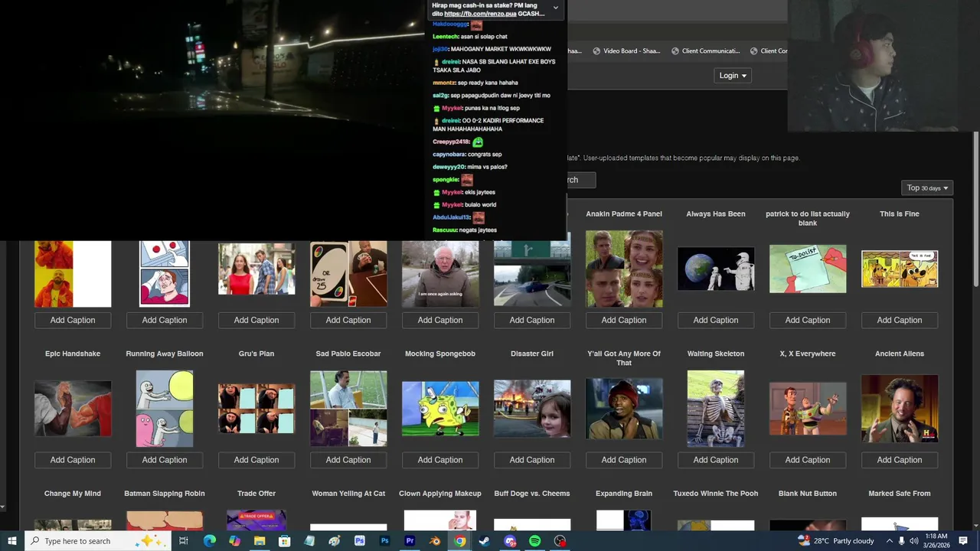Screen dimensions: 980x551
Task: Open the Distracted Boyfriend meme thumbnail
Action: pyautogui.click(x=256, y=269)
